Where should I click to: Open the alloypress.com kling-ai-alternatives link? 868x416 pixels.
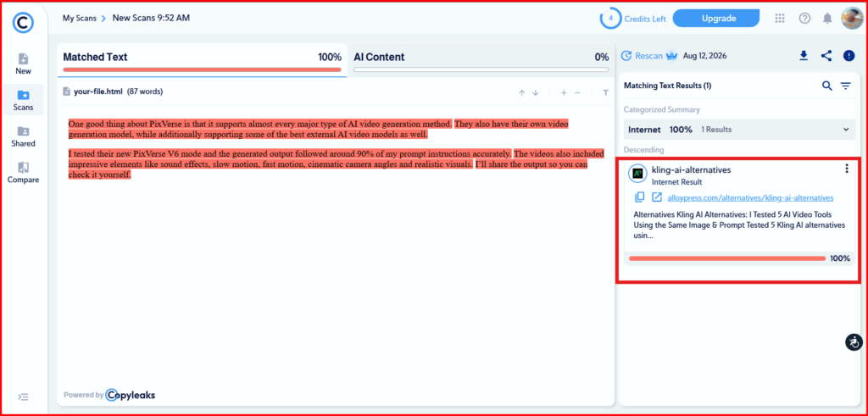751,197
